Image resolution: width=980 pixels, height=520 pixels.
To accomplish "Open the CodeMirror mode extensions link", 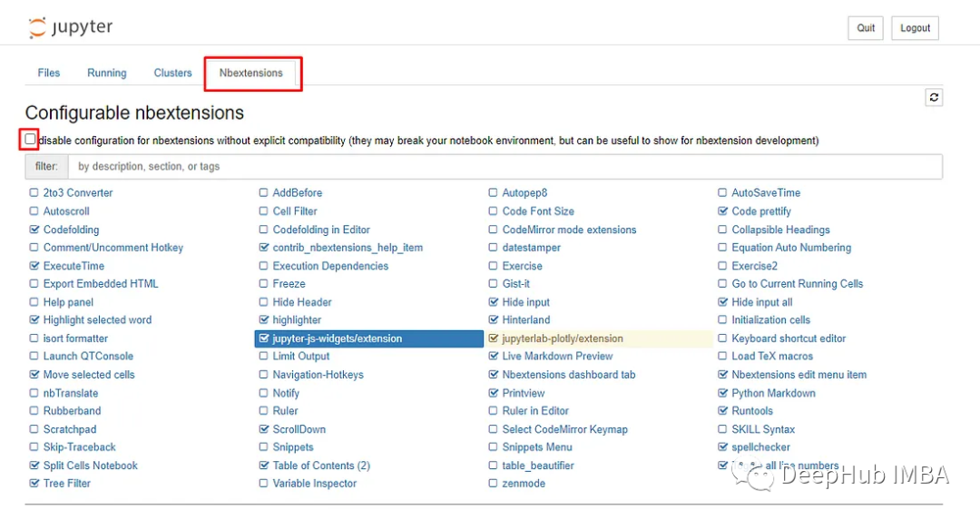I will point(569,230).
